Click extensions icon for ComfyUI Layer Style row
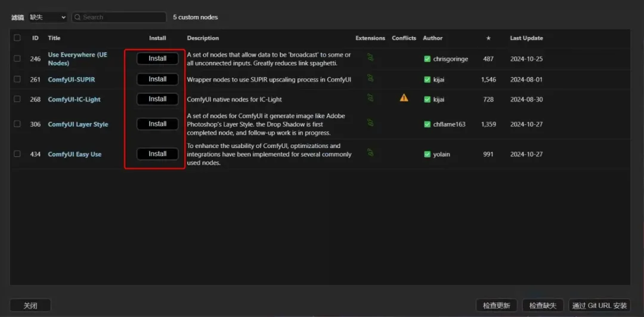The image size is (644, 317). point(370,122)
